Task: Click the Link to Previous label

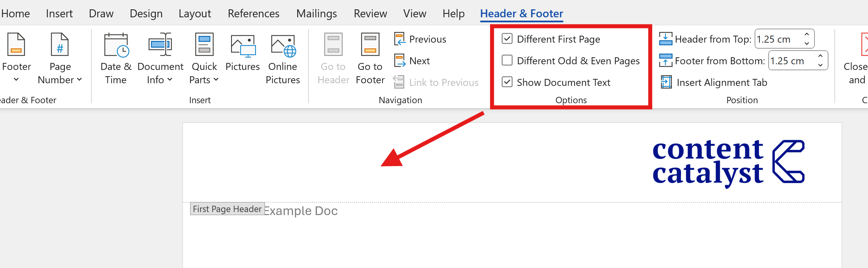Action: [444, 82]
